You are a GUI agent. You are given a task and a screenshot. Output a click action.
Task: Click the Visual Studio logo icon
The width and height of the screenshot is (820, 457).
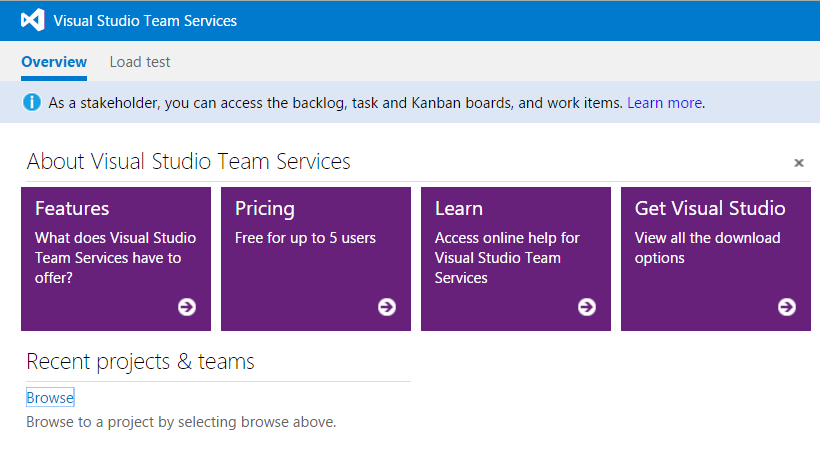click(32, 20)
